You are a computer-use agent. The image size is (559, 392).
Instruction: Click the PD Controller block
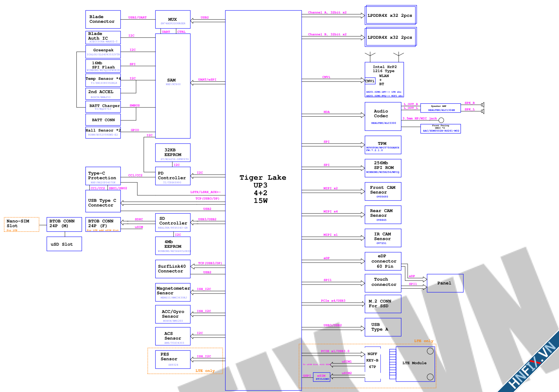click(172, 176)
